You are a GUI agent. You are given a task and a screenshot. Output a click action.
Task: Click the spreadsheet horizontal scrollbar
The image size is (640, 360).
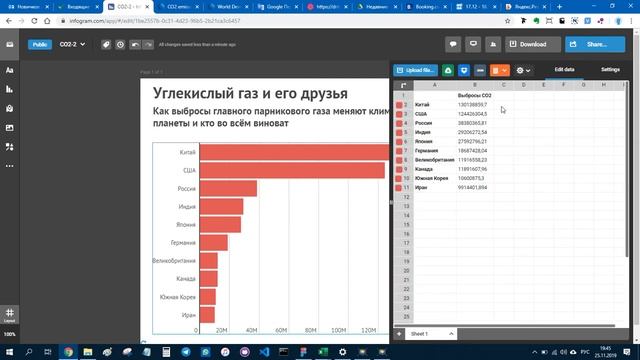504,326
